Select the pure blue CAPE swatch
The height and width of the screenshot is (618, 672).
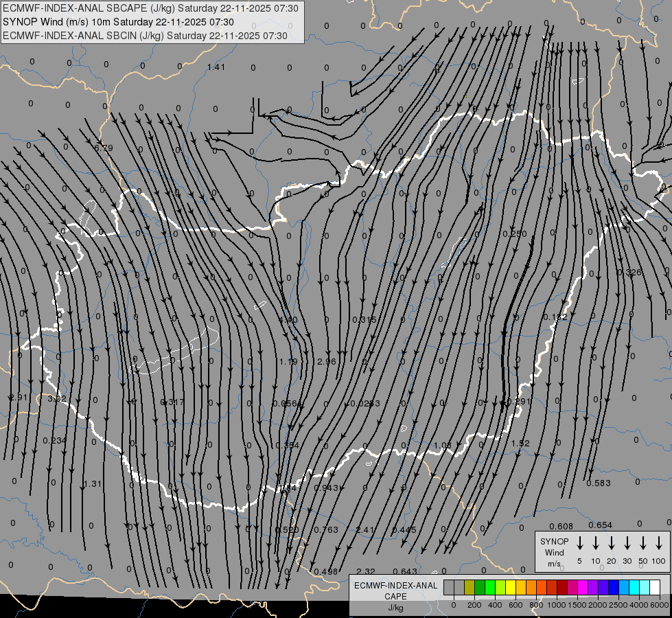point(614,588)
